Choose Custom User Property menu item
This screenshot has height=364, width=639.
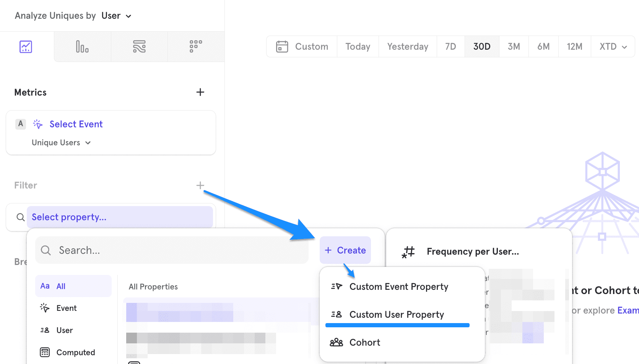pos(397,315)
